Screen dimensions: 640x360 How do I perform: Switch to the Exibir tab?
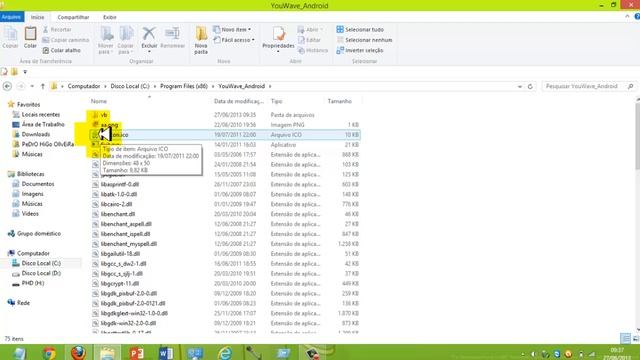pos(109,17)
